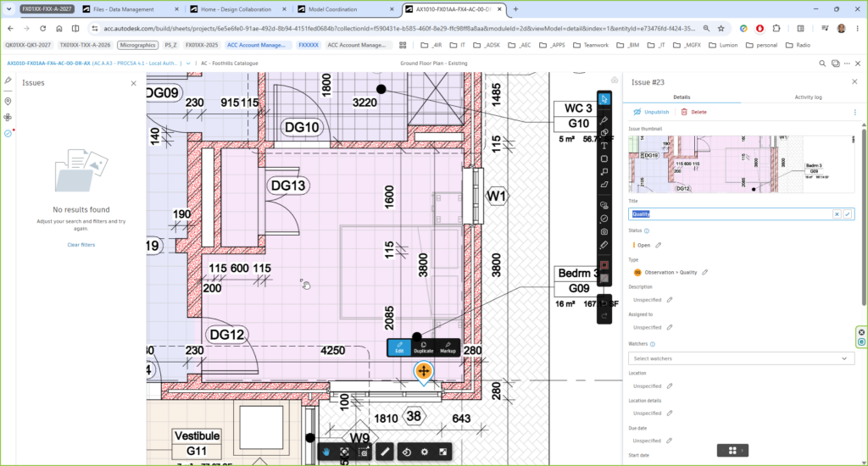
Task: Open the Teamwork bookmarks folder
Action: pyautogui.click(x=591, y=45)
